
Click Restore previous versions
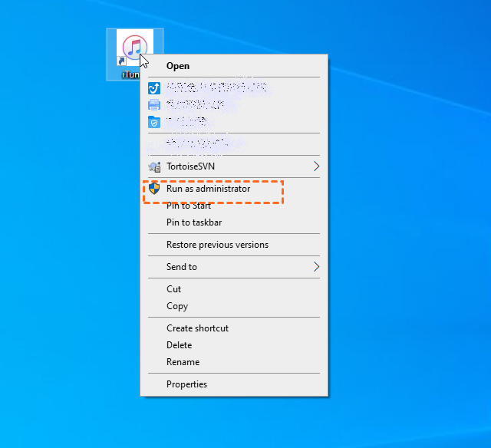(217, 245)
